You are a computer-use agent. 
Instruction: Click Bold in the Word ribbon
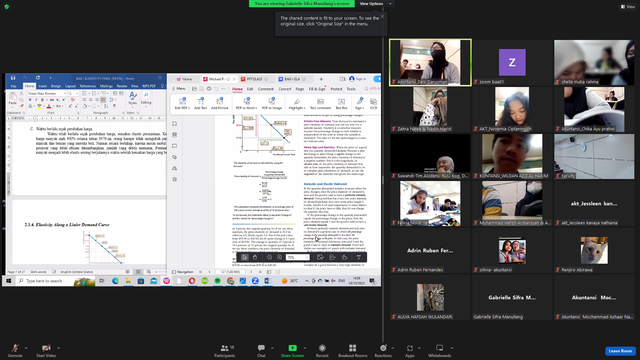coord(30,100)
